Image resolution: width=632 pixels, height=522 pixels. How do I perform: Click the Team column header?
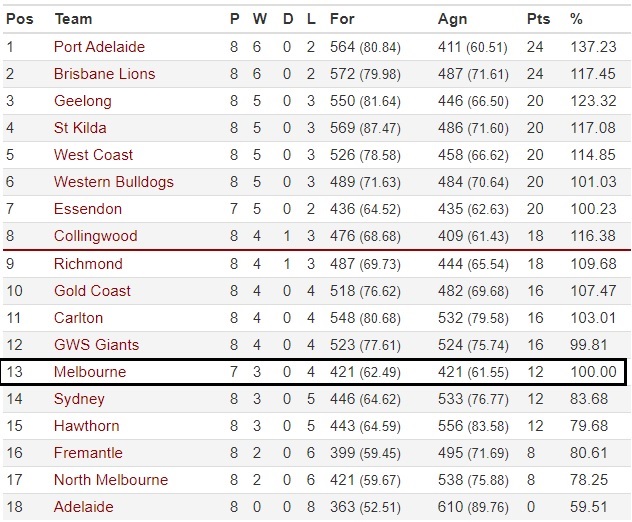(74, 19)
